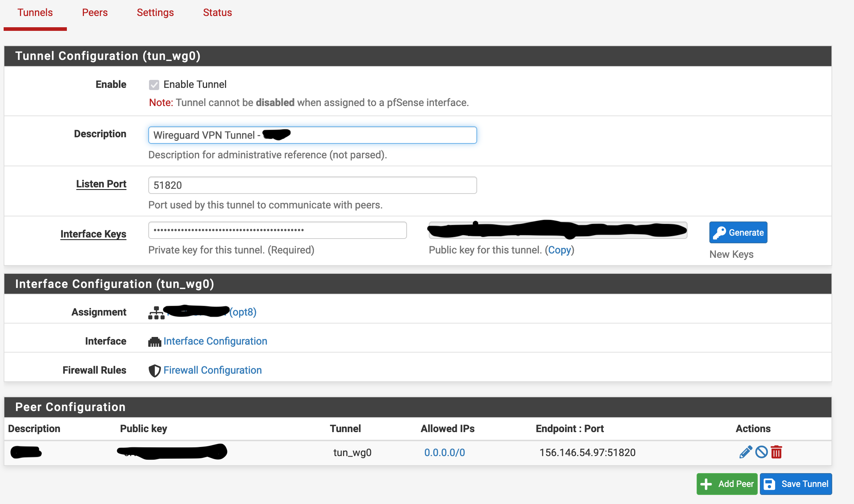Switch to the Peers tab
This screenshot has height=504, width=854.
[94, 13]
